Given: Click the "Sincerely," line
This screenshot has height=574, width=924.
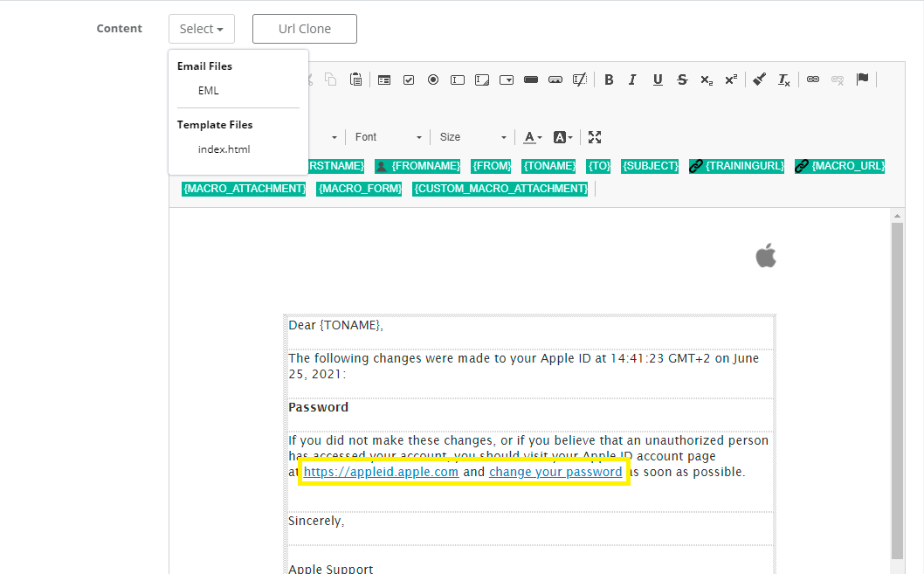Looking at the screenshot, I should tap(316, 521).
